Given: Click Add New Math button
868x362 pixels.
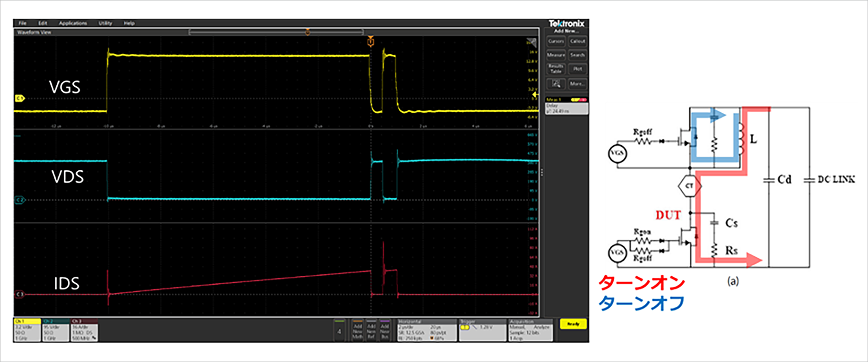Looking at the screenshot, I should [357, 330].
